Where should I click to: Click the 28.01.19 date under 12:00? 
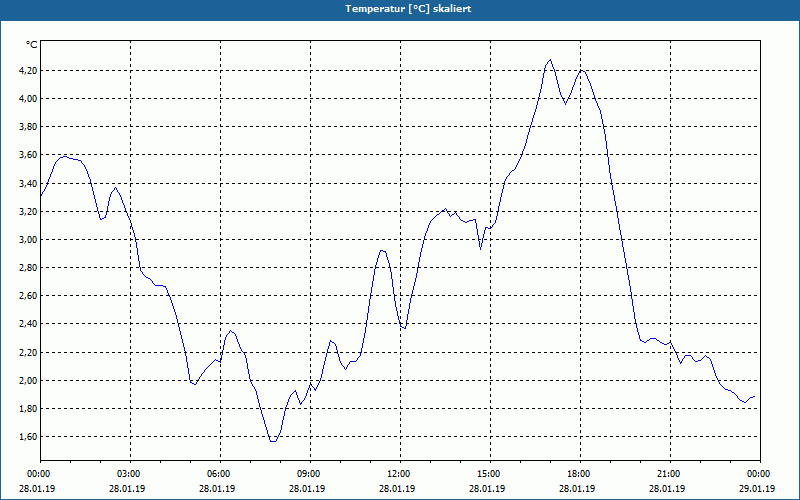point(397,488)
